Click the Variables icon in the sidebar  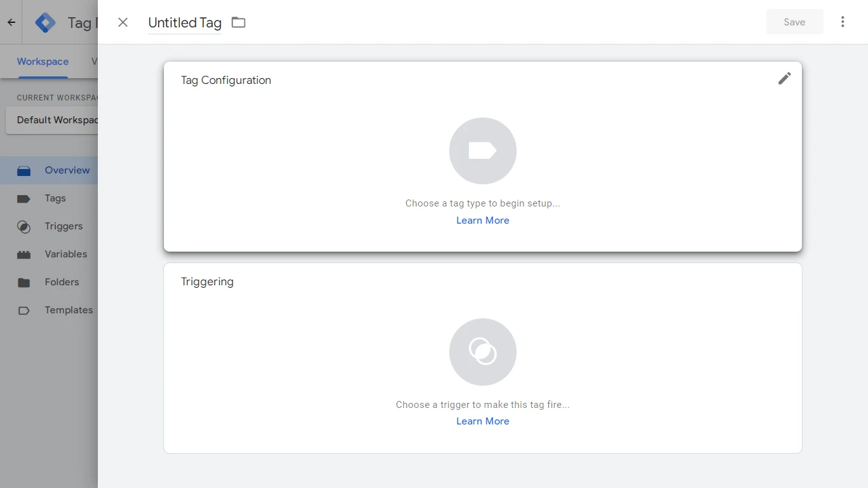pos(24,254)
